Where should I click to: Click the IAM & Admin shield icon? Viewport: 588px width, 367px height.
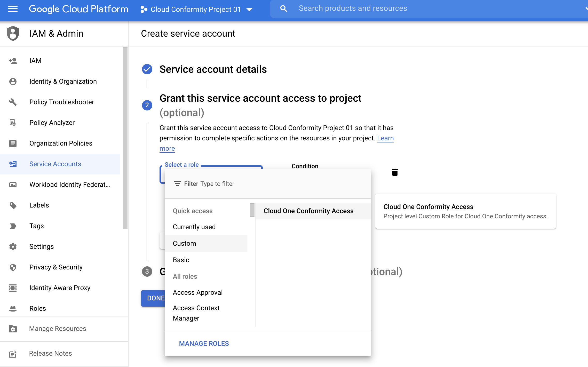click(x=13, y=33)
